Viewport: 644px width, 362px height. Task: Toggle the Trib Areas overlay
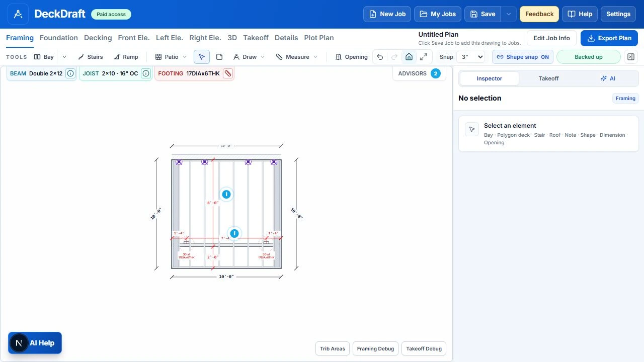(333, 348)
